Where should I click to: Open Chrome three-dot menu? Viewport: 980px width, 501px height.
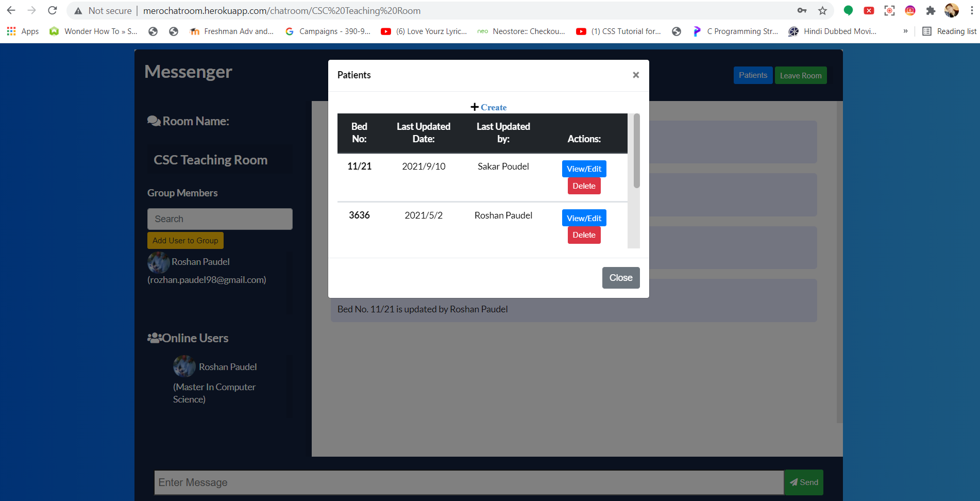(x=972, y=11)
